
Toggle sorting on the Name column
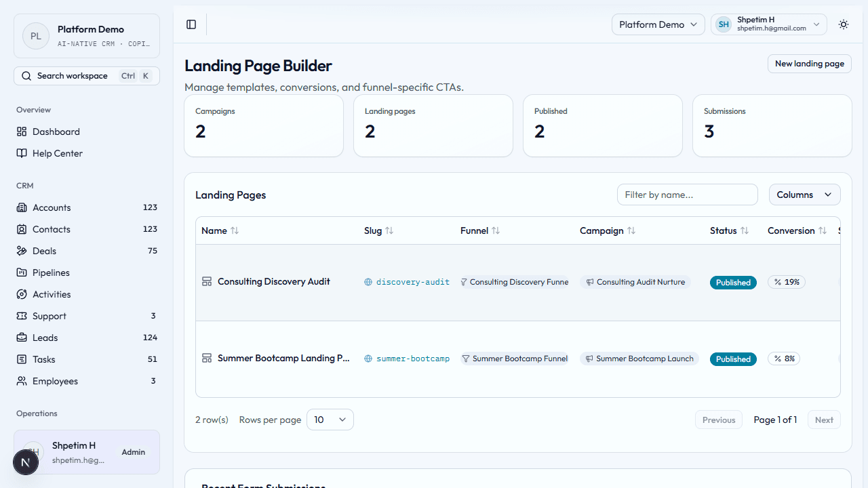point(235,230)
